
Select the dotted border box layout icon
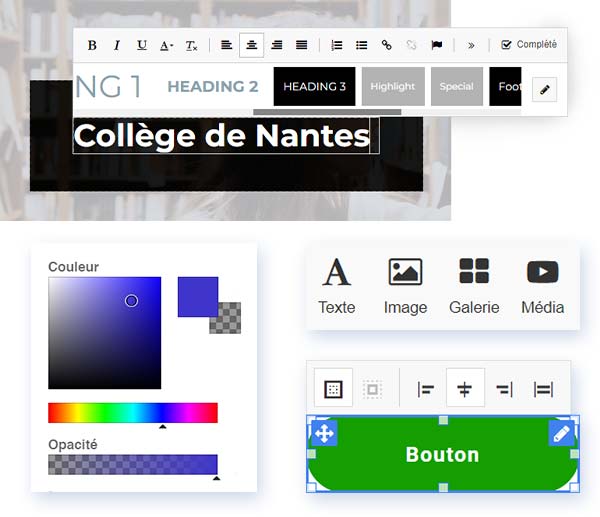coord(372,390)
